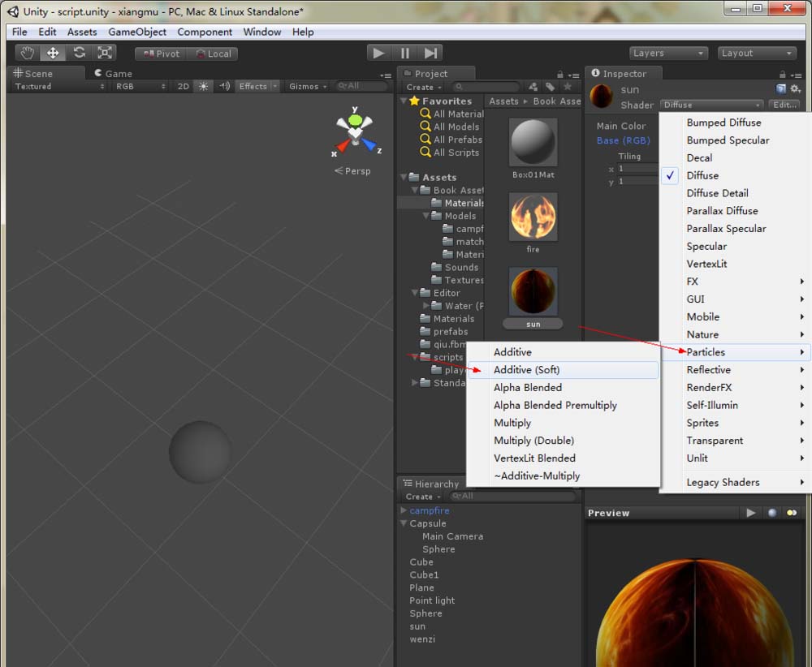Play the material Preview animation
This screenshot has height=667, width=812.
coord(750,513)
